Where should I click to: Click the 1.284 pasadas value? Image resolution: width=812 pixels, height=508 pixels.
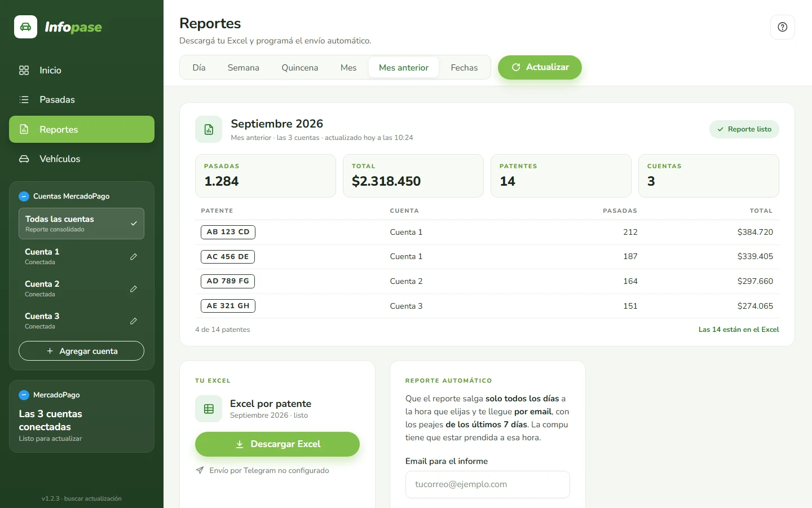(222, 181)
